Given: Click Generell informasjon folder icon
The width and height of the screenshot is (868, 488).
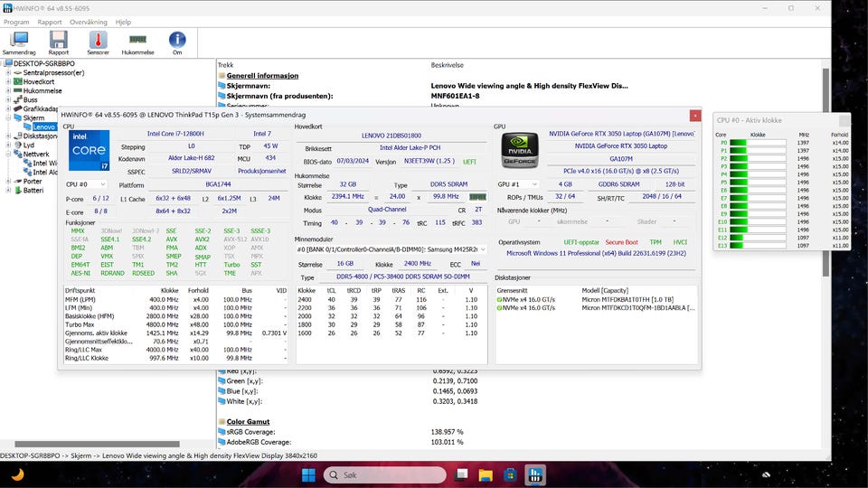Looking at the screenshot, I should [x=222, y=76].
